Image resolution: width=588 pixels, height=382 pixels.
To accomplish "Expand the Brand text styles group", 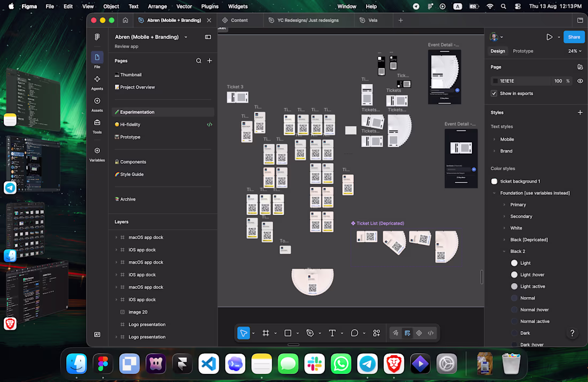I will 494,151.
